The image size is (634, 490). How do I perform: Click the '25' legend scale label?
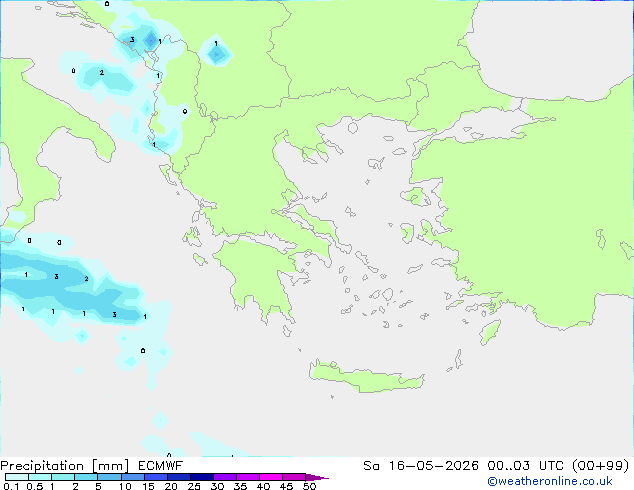(194, 486)
